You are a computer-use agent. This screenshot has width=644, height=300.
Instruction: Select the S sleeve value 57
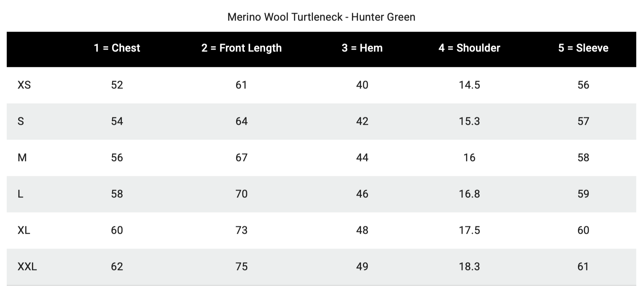coord(583,121)
